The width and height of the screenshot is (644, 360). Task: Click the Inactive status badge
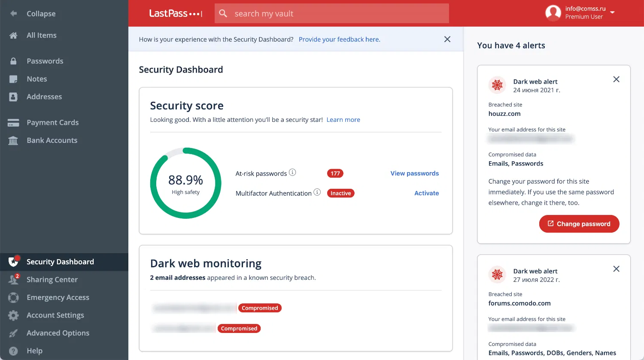(x=341, y=193)
